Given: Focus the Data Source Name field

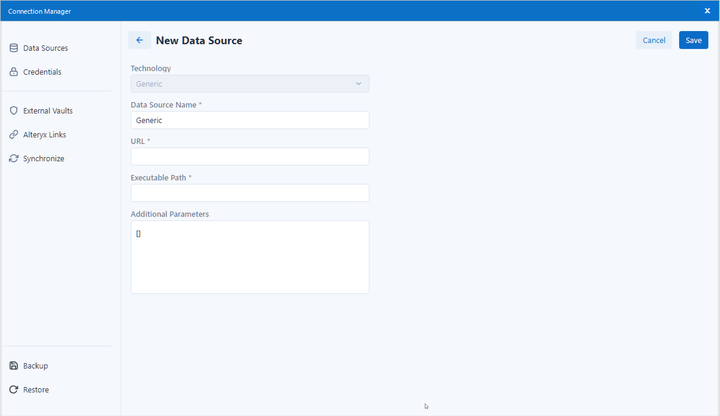Looking at the screenshot, I should tap(249, 120).
